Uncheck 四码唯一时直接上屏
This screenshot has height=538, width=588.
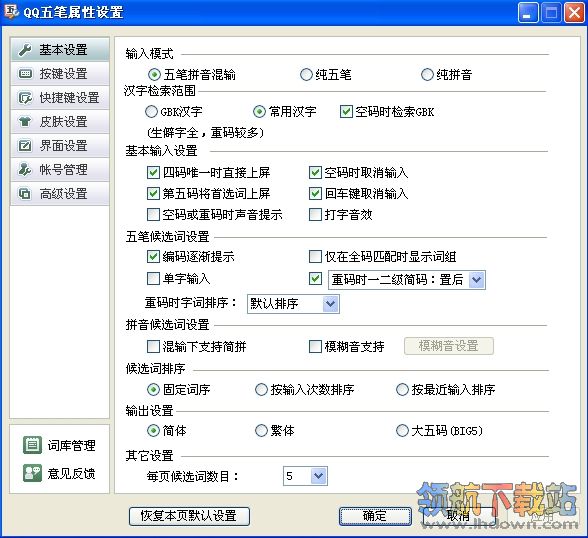click(x=153, y=172)
